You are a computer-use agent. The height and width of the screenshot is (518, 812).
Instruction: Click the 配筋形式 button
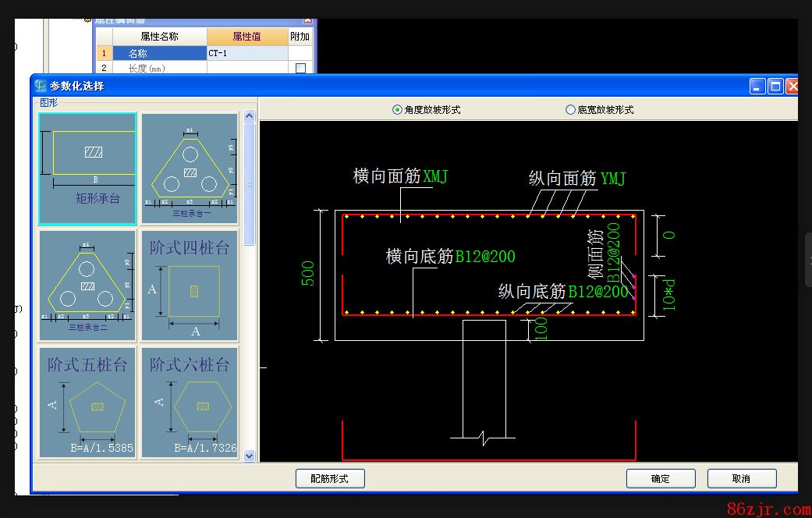click(x=330, y=478)
